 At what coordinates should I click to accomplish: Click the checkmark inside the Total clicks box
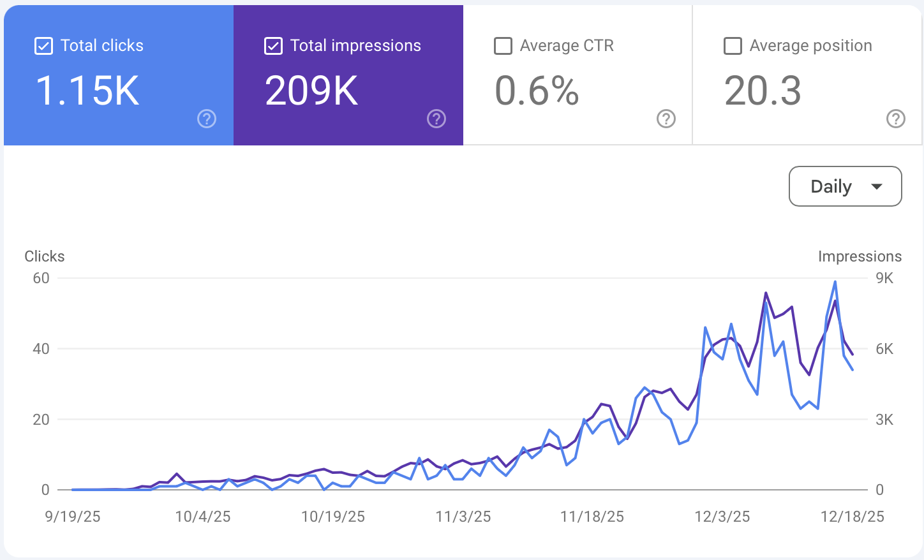[x=43, y=46]
